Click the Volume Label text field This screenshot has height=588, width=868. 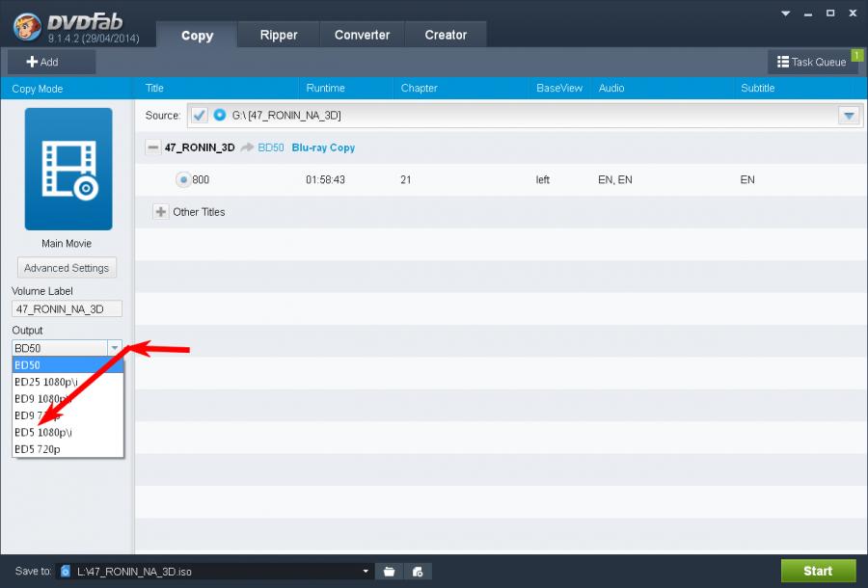click(67, 309)
